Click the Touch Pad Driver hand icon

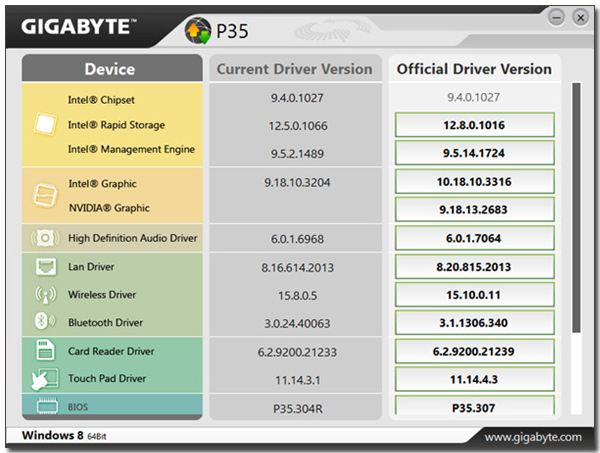45,379
